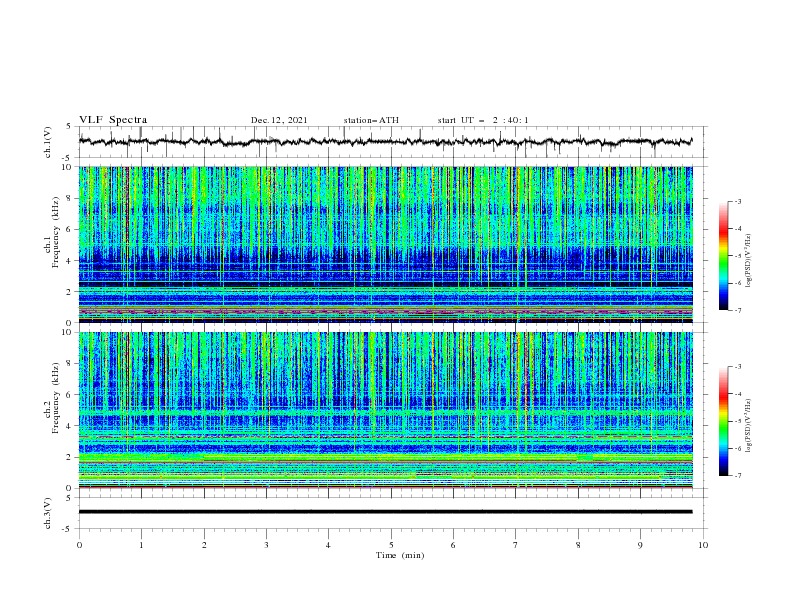792x612 pixels.
Task: Click the "-7" label on ch.1 colorbar
Action: tap(738, 311)
